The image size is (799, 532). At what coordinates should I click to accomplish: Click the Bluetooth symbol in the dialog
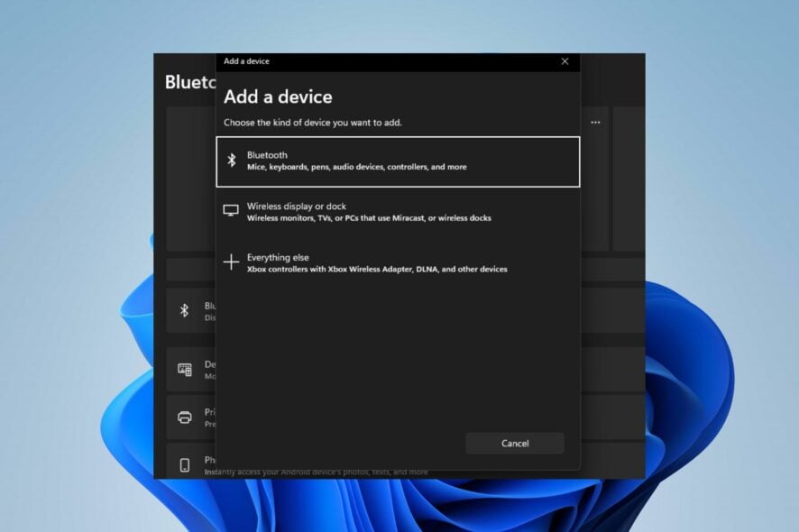tap(232, 160)
